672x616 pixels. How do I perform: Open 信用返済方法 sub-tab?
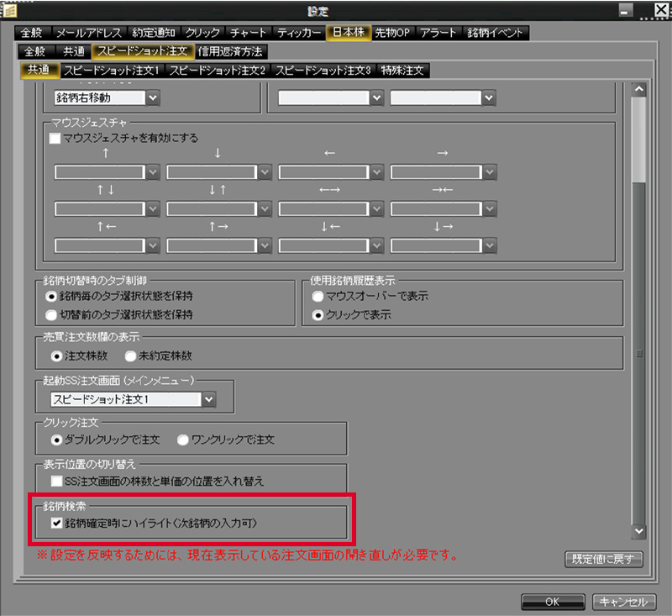pyautogui.click(x=230, y=51)
